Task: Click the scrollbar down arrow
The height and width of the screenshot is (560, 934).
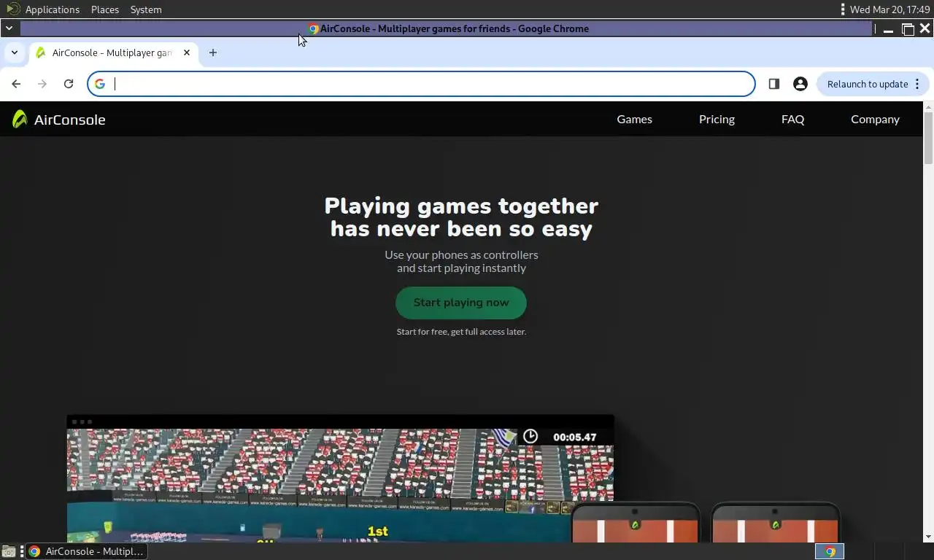Action: point(928,537)
